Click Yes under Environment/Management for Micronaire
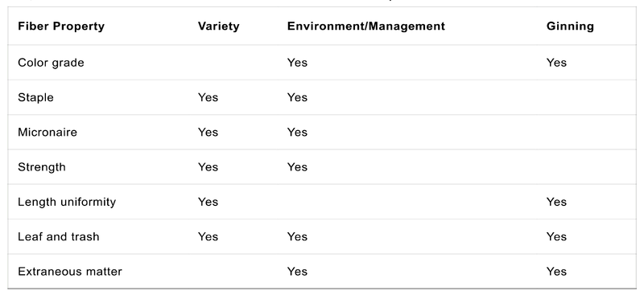 [297, 132]
